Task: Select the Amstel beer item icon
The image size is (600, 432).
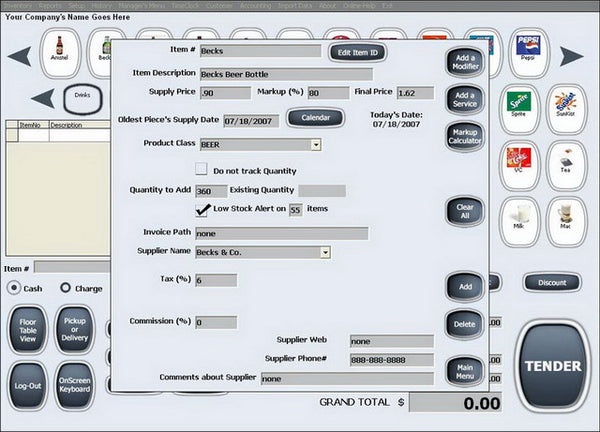Action: tap(60, 53)
